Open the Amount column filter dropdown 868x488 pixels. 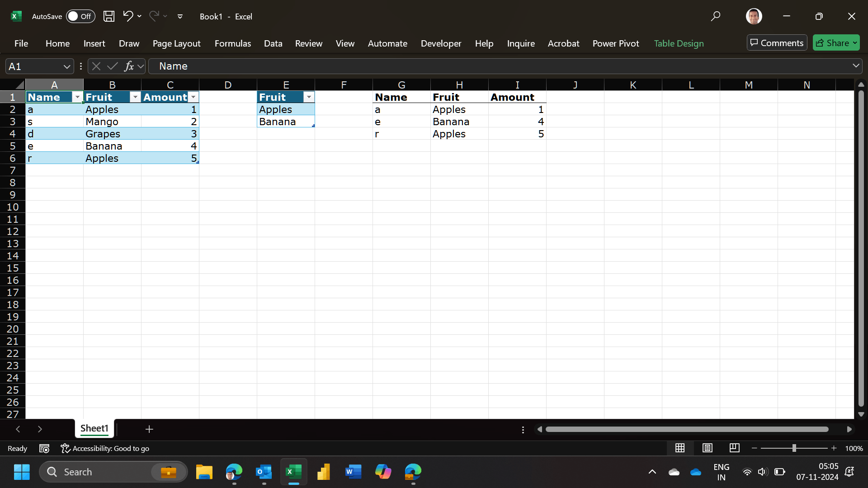coord(193,97)
